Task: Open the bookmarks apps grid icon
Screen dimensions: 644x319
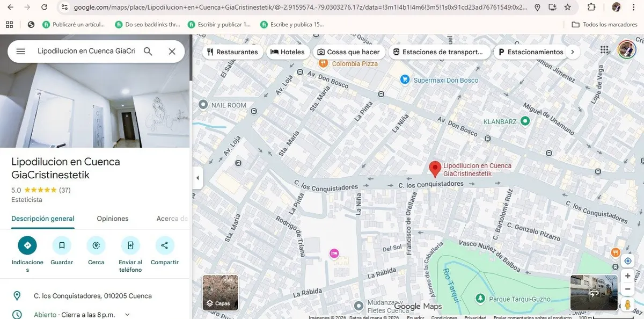Action: coord(9,24)
